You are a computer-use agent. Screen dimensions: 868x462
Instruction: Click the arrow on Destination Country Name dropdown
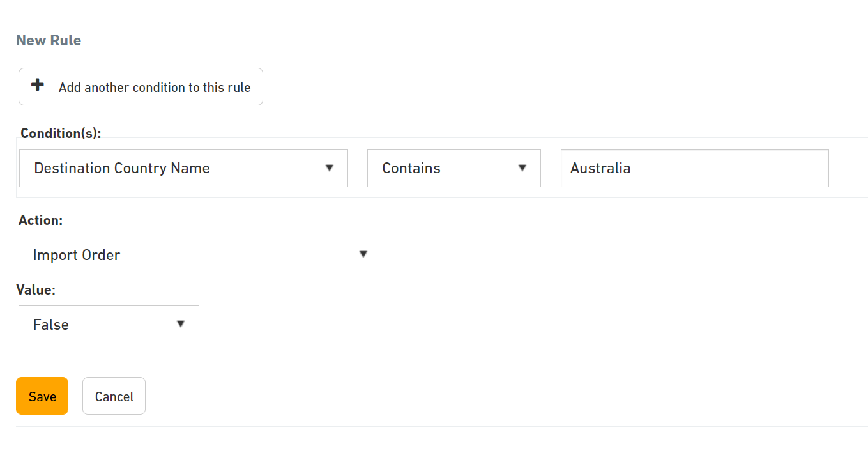point(330,168)
